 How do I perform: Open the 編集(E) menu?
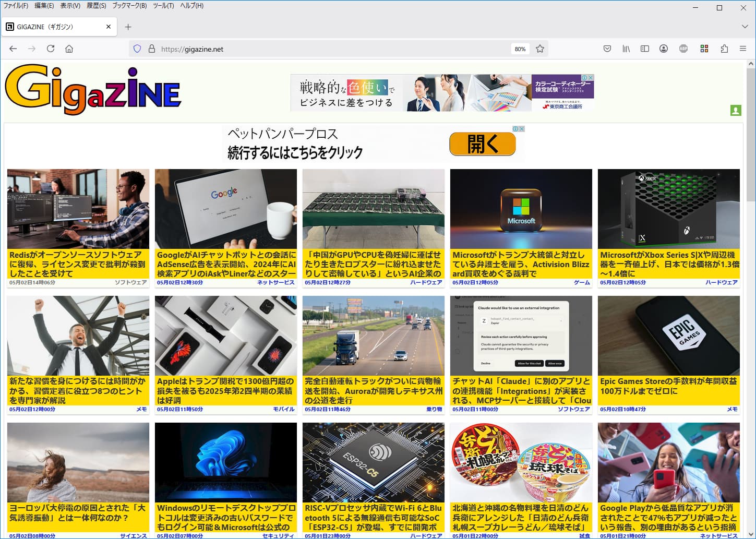(44, 6)
